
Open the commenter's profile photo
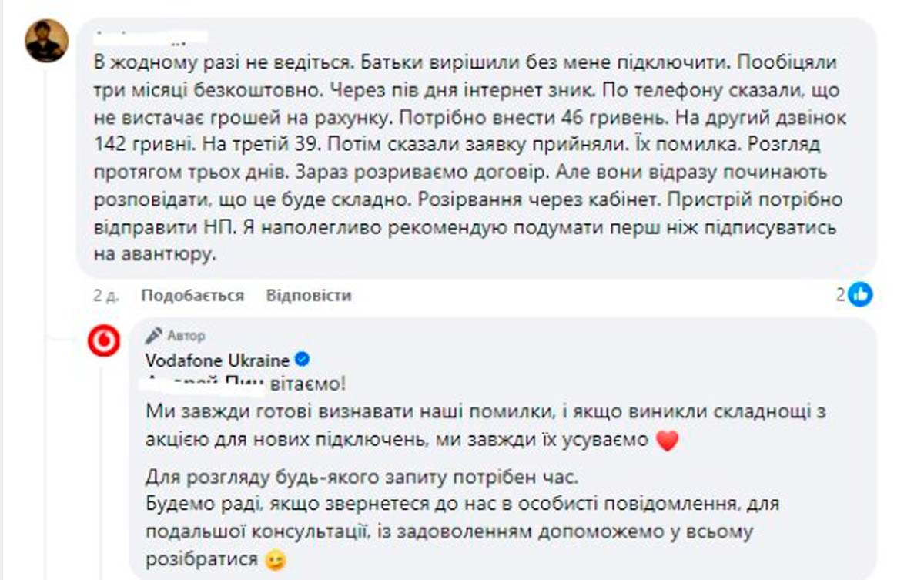pos(47,40)
